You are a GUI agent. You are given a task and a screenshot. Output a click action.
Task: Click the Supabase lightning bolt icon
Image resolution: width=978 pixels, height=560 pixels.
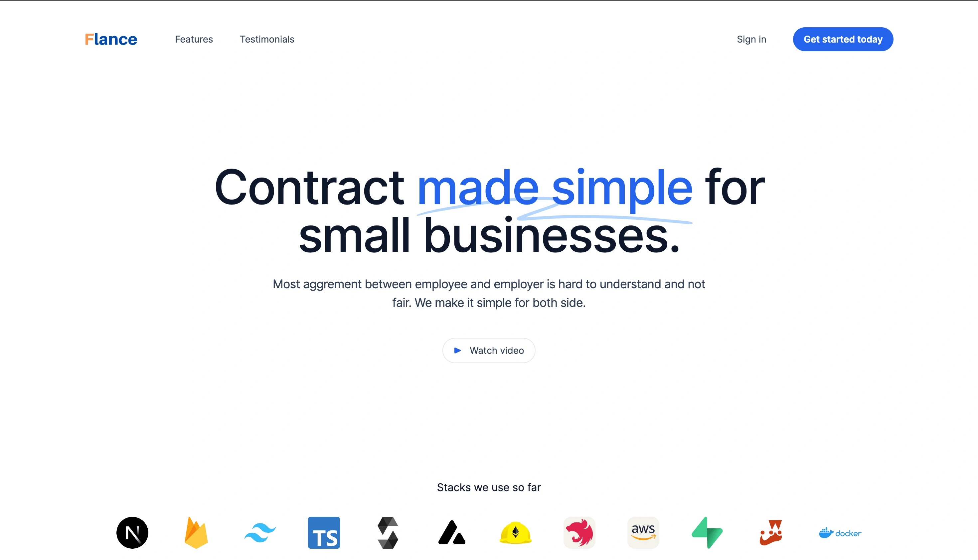coord(707,532)
